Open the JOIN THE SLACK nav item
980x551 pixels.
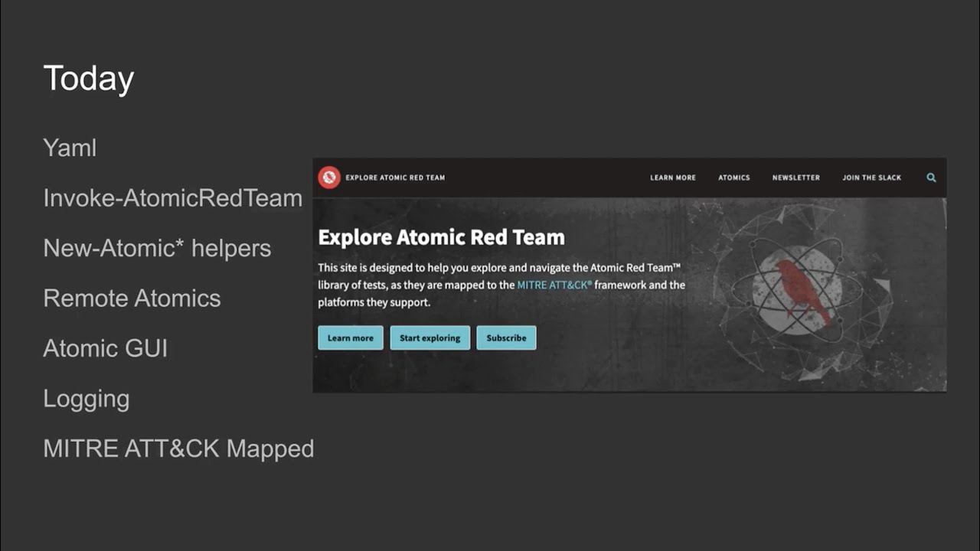pos(872,178)
